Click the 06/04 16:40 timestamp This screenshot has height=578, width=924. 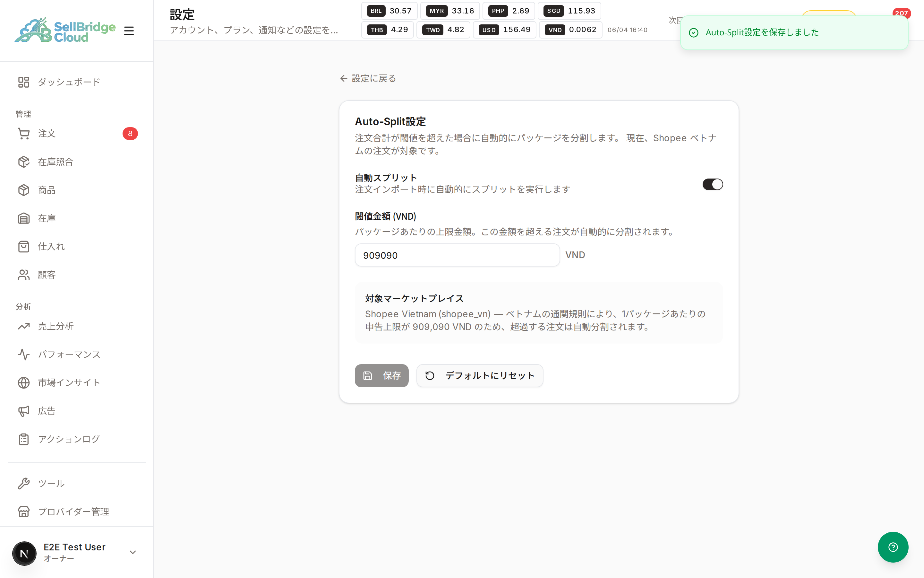click(x=627, y=30)
